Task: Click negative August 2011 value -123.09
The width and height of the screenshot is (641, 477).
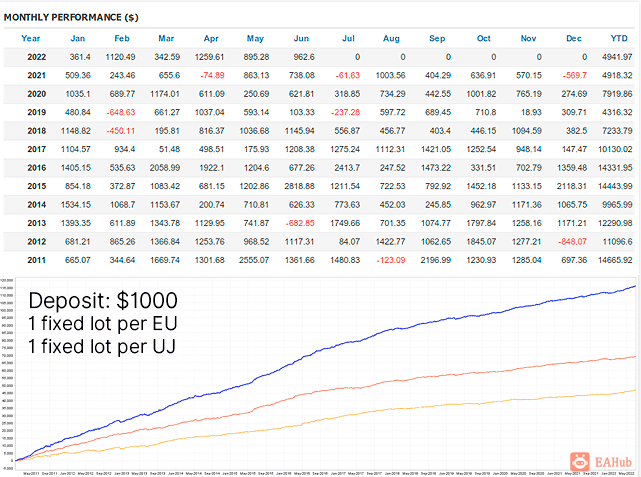Action: tap(391, 260)
